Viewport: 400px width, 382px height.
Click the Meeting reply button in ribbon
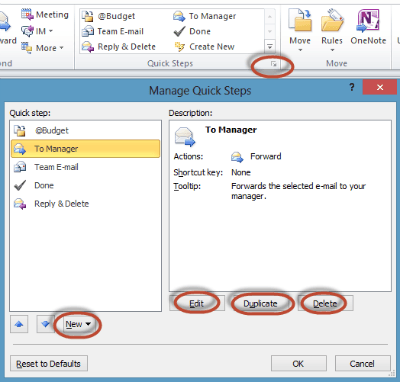(45, 15)
